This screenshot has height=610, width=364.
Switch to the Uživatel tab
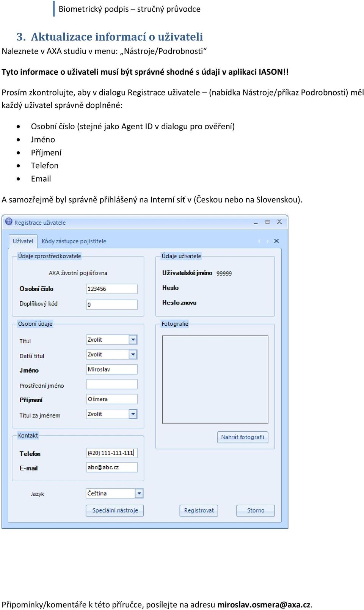pyautogui.click(x=23, y=241)
